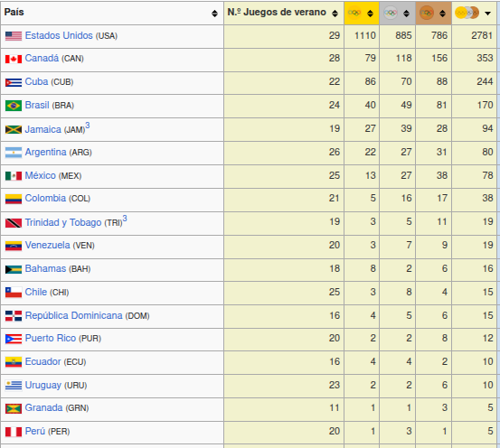Click the Colombia flag icon
The width and height of the screenshot is (500, 448).
pyautogui.click(x=14, y=199)
